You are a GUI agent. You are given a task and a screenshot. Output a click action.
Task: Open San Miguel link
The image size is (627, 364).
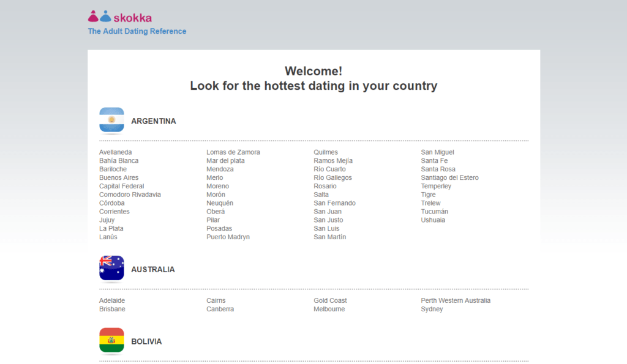tap(437, 152)
